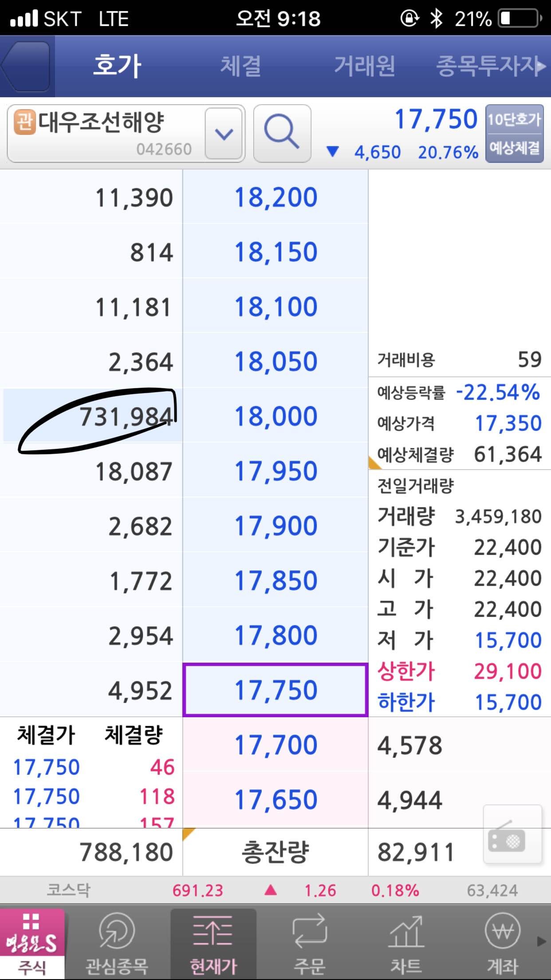
Task: Switch to the 체결 tab
Action: [x=241, y=66]
